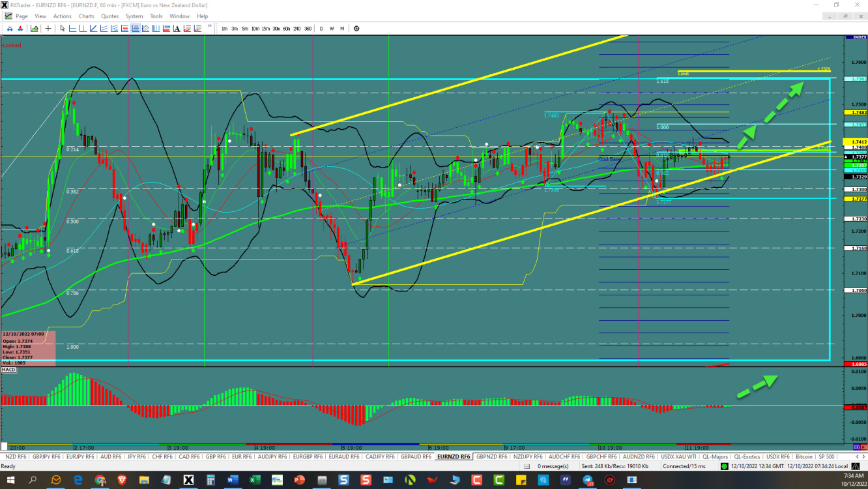Select the Daily (D) timeframe button
Image resolution: width=868 pixels, height=489 pixels.
click(321, 29)
